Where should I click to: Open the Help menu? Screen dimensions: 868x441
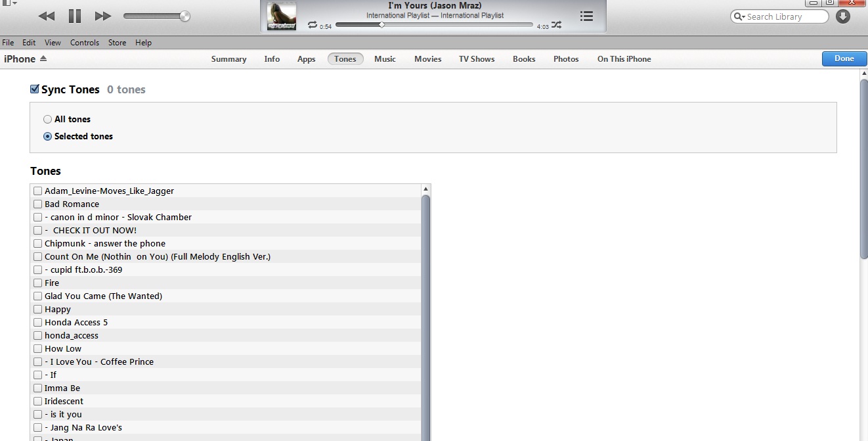click(143, 43)
